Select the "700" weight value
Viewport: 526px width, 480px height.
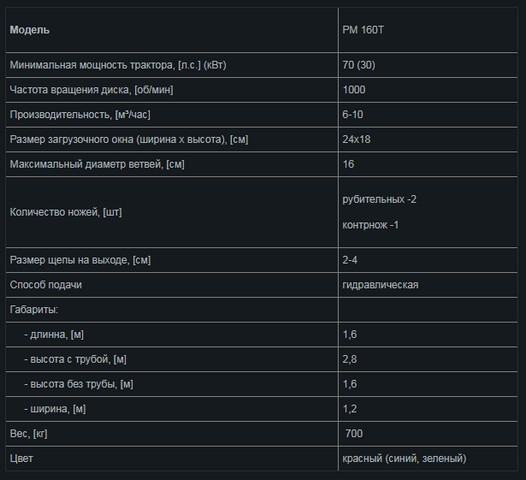(354, 433)
